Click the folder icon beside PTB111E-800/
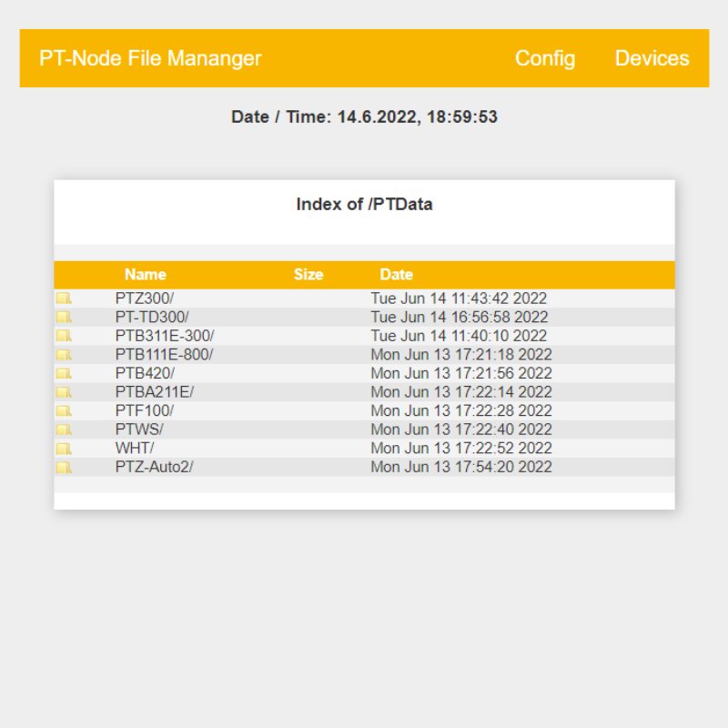The width and height of the screenshot is (728, 728). point(64,355)
